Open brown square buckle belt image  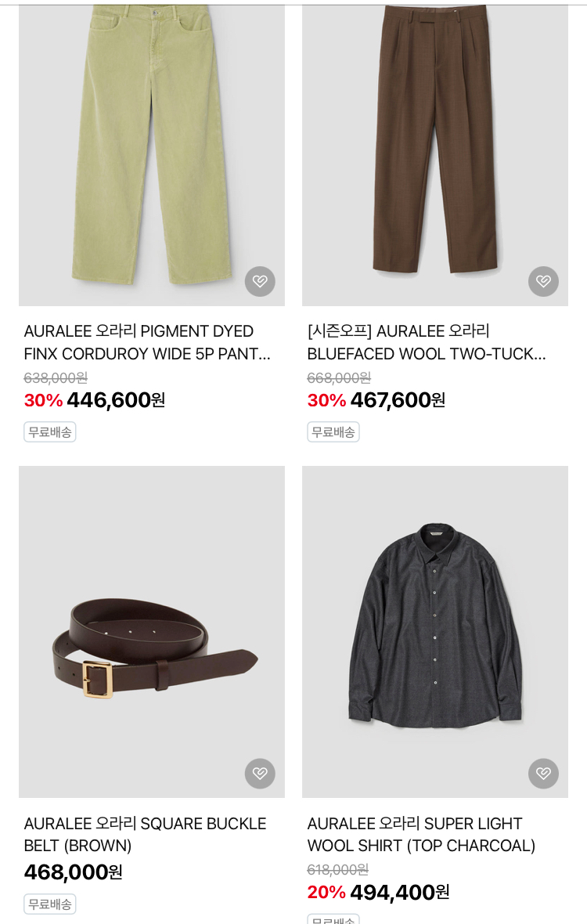coord(152,631)
